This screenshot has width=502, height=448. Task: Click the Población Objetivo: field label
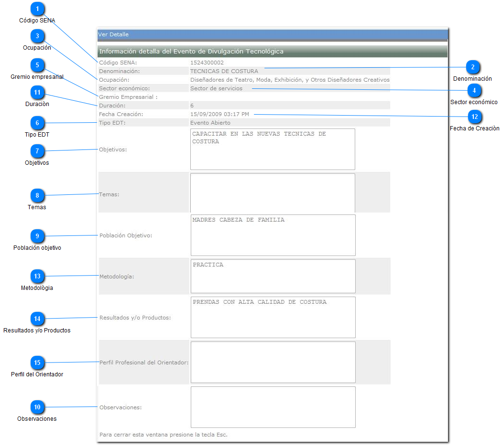click(x=126, y=235)
